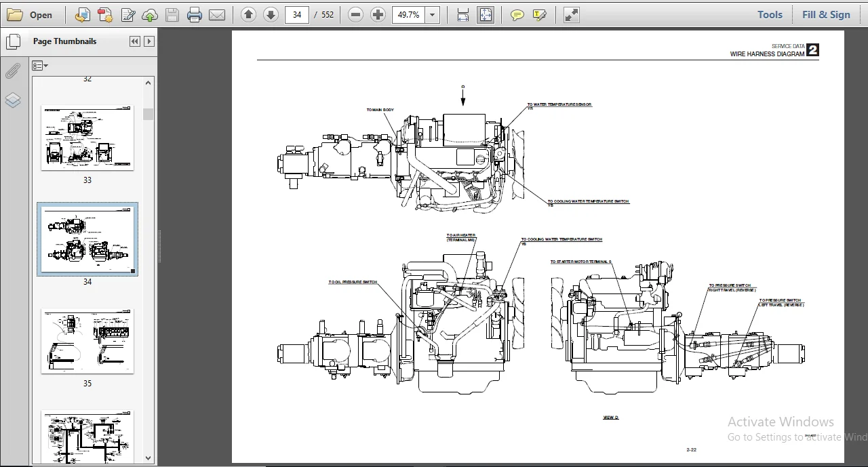The width and height of the screenshot is (868, 467).
Task: Go to next page with down arrow
Action: 271,14
